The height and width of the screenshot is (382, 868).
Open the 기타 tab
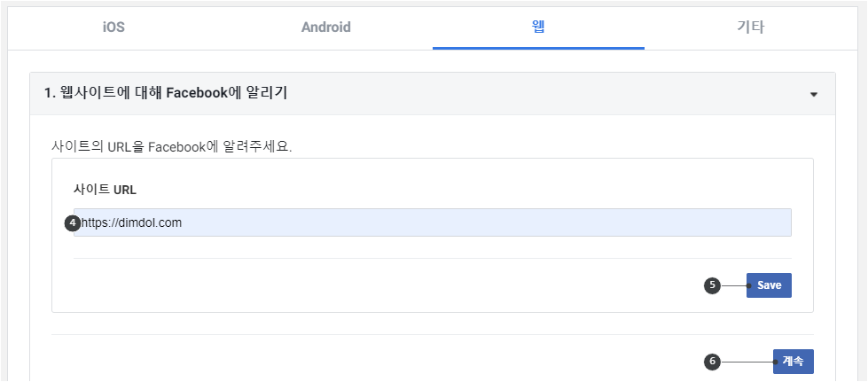click(751, 27)
